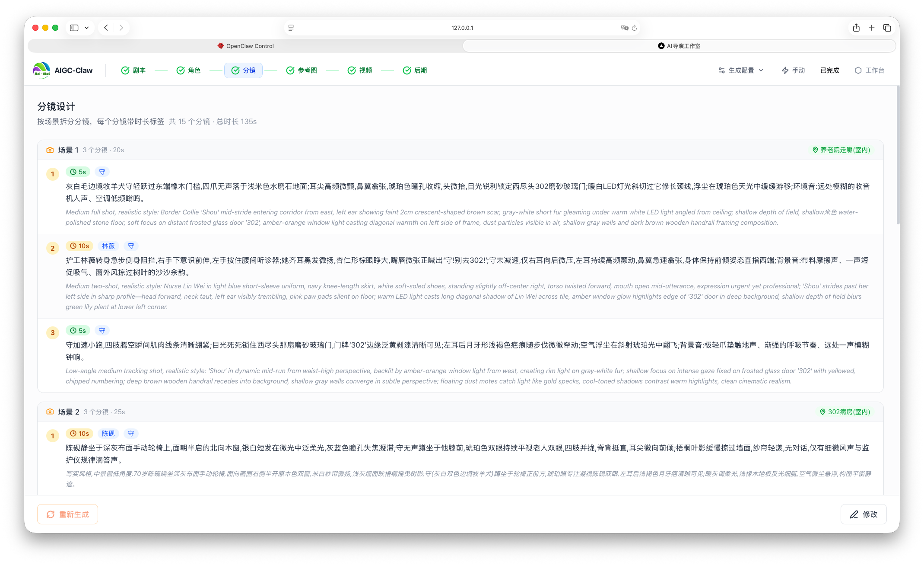The image size is (924, 565).
Task: Click the 重新生成 button
Action: (67, 514)
